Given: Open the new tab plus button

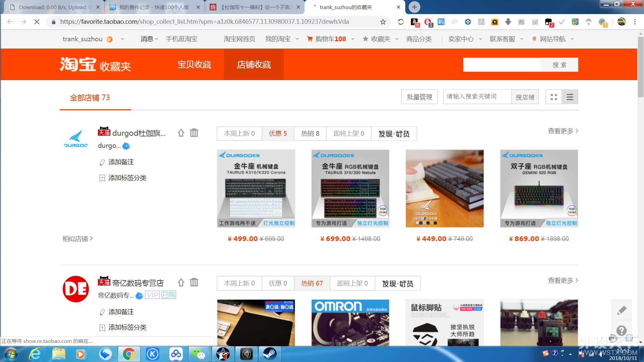Looking at the screenshot, I should coord(415,7).
